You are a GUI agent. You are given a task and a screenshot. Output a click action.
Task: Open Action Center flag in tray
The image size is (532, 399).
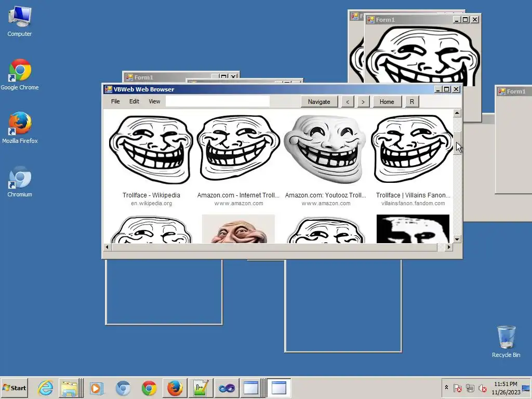point(457,388)
